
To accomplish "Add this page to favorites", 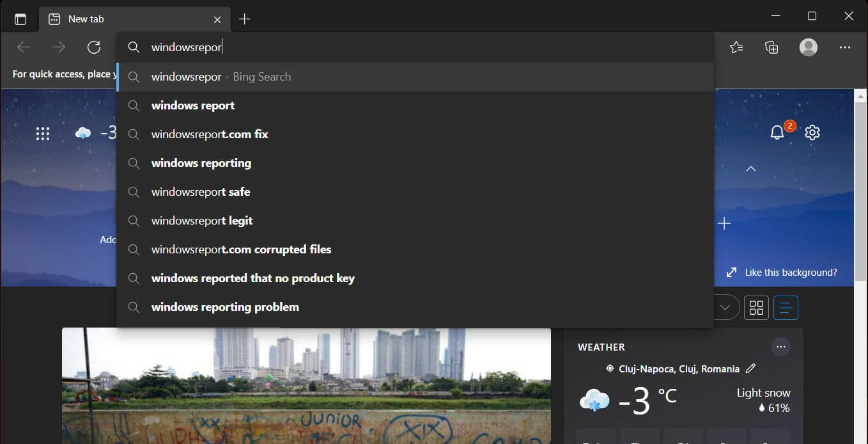I will 736,47.
